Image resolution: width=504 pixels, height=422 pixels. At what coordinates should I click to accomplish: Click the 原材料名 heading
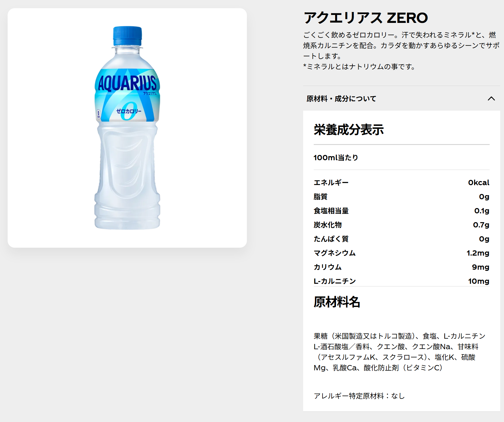pos(337,302)
